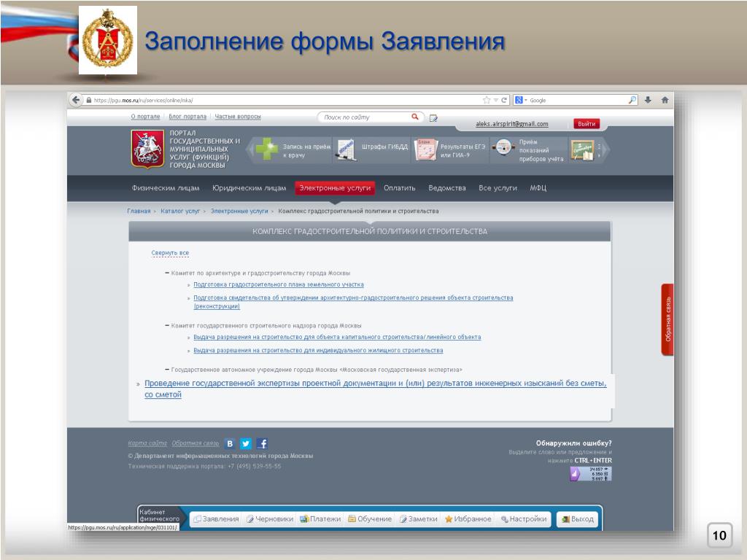This screenshot has height=560, width=747.
Task: Click the red 'Обратная связь' side tab
Action: pyautogui.click(x=667, y=319)
